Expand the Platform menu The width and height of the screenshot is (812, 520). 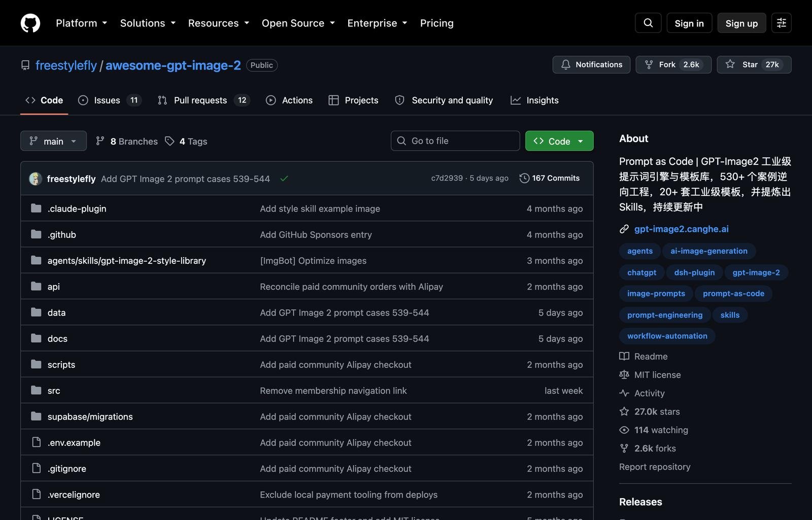click(81, 23)
